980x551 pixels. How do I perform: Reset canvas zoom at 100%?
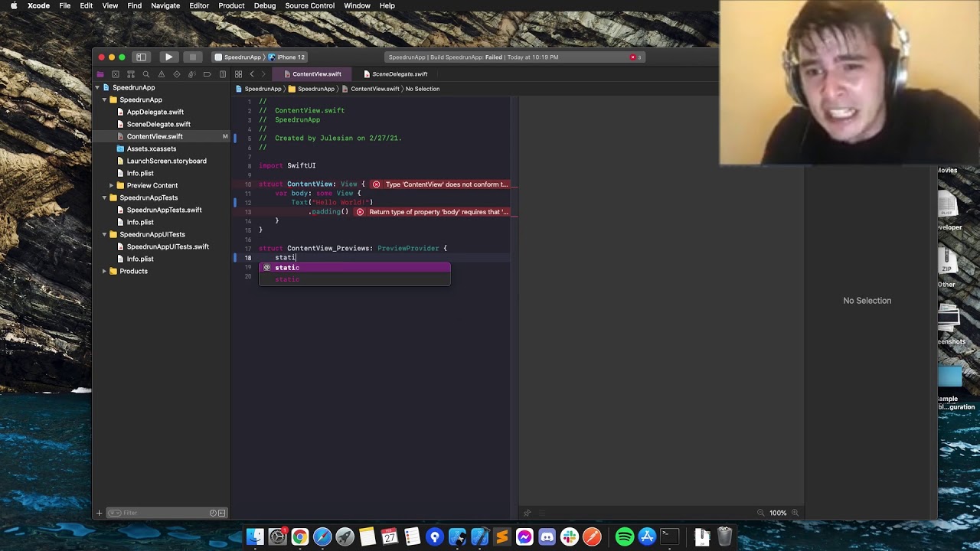[x=778, y=513]
